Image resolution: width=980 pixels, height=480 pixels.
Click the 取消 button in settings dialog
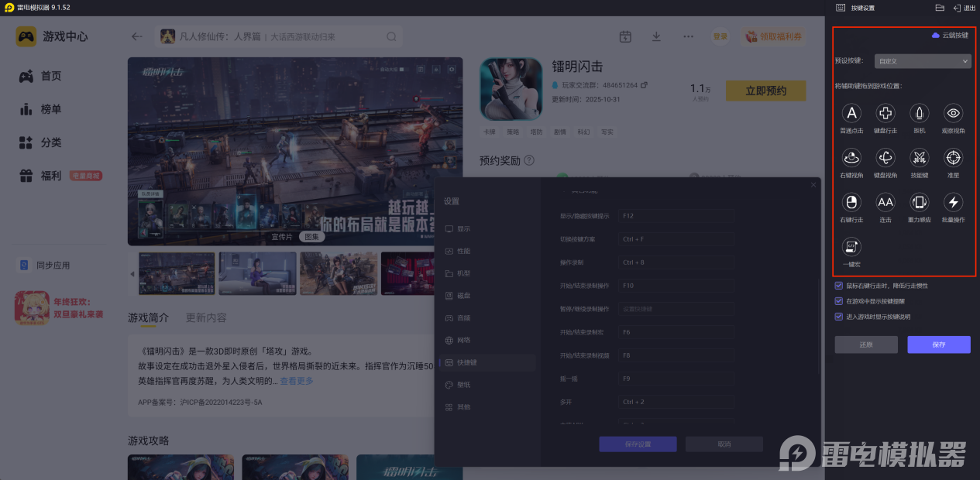[x=724, y=444]
